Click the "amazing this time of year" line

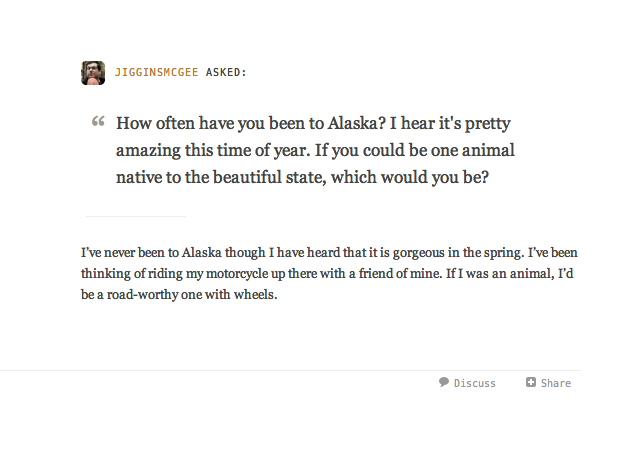(230, 152)
